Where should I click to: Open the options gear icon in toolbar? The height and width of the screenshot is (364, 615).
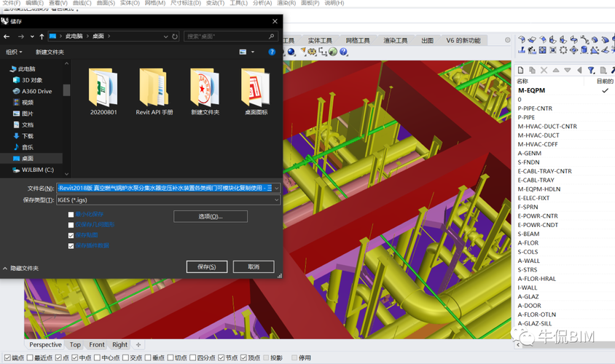click(x=312, y=52)
